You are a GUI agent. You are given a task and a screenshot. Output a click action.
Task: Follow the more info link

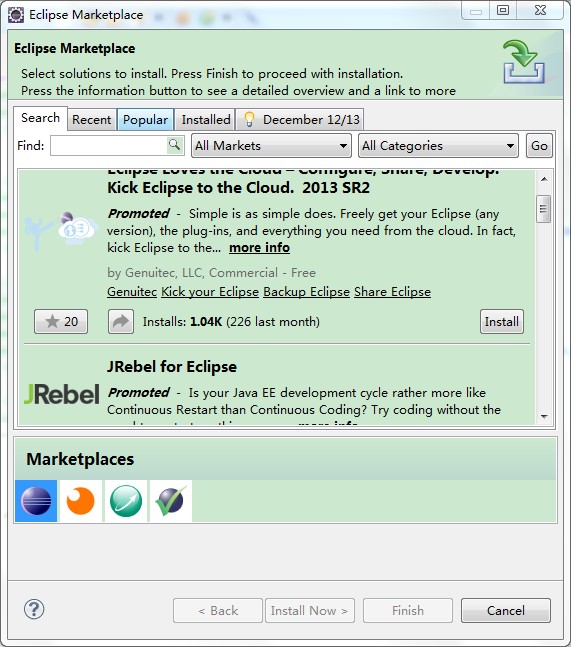260,248
